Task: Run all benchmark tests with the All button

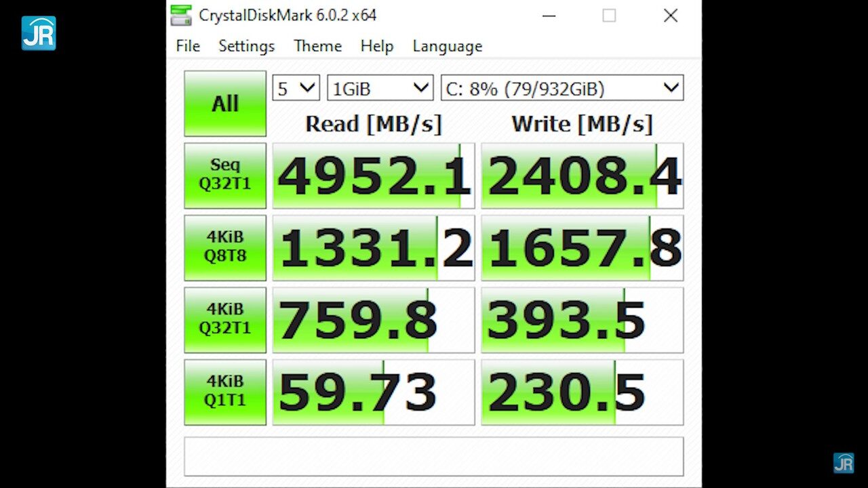Action: (224, 103)
